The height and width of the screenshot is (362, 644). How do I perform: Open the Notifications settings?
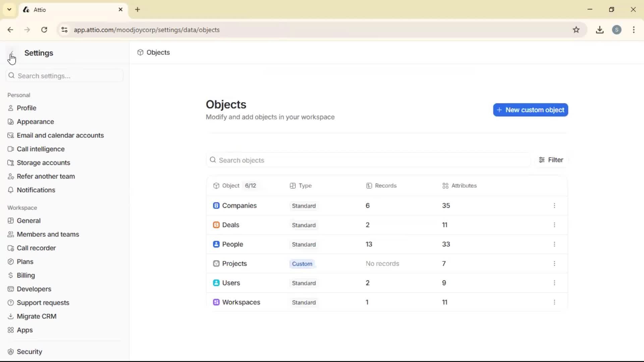[x=36, y=190]
